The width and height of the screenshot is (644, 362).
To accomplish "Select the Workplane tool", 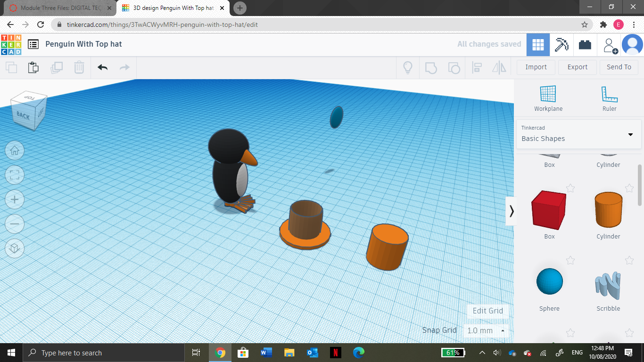I will pos(548,99).
